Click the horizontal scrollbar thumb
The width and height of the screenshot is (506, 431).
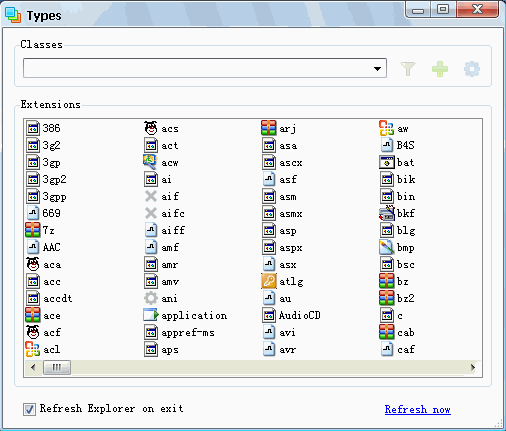point(57,368)
